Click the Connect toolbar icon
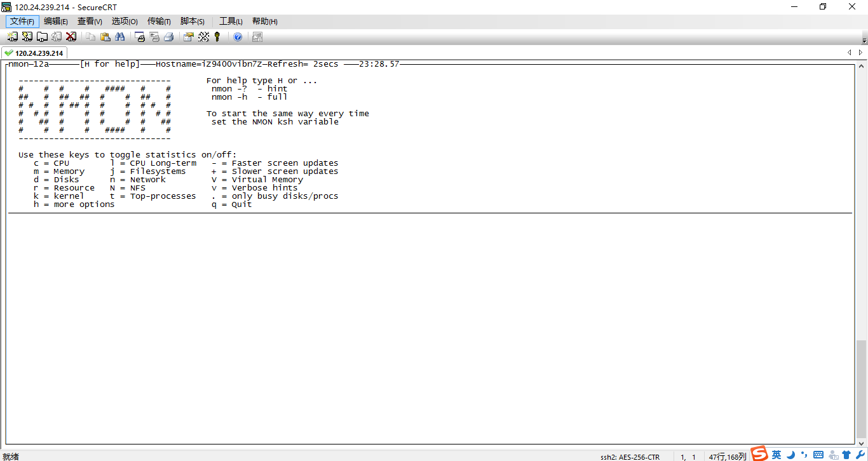 pyautogui.click(x=12, y=37)
